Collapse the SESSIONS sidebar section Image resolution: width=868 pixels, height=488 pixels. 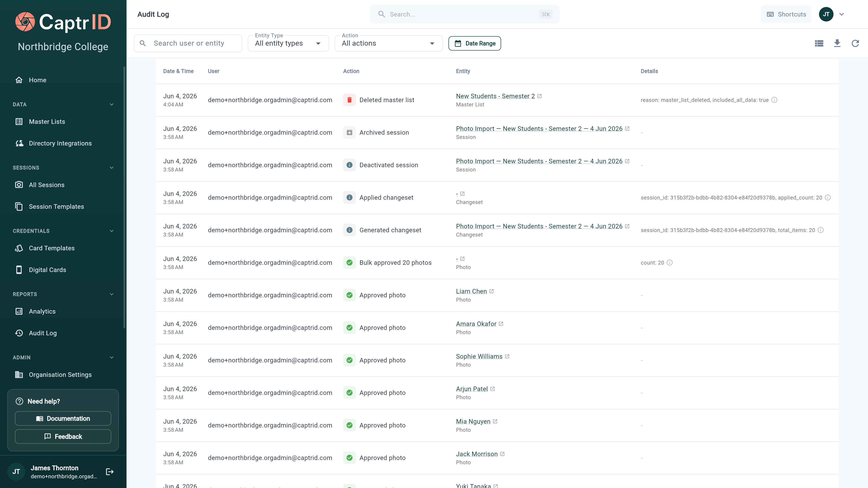point(111,168)
